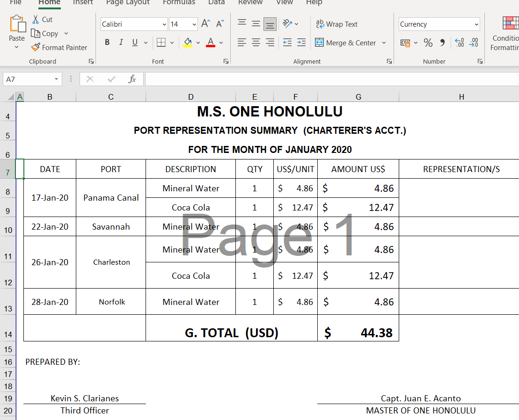519x420 pixels.
Task: Click the Name Box showing A7
Action: click(x=28, y=79)
